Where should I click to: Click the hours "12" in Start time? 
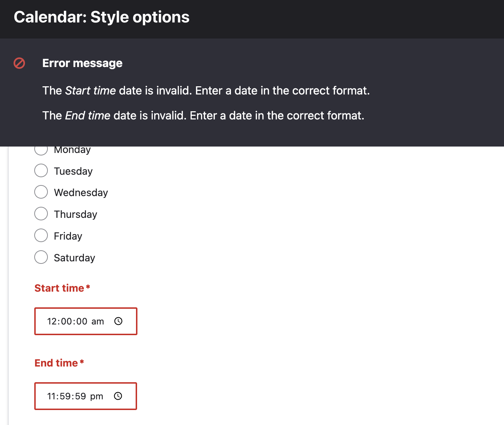pos(52,322)
